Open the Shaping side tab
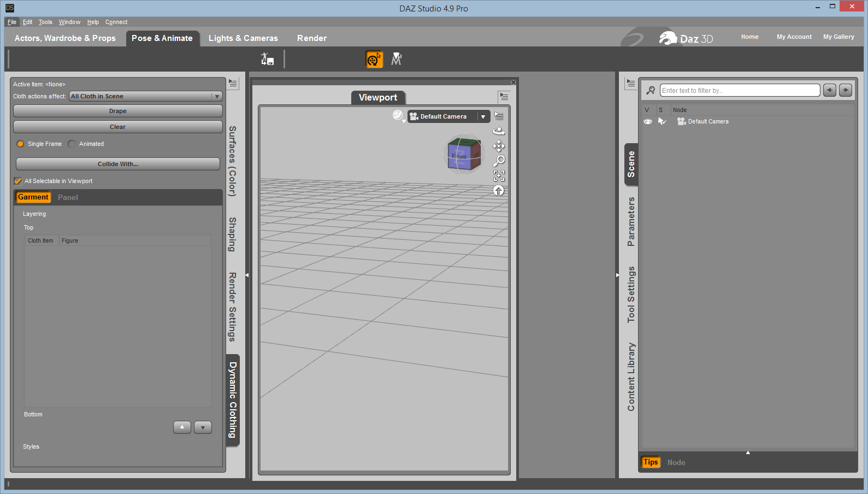 click(233, 234)
